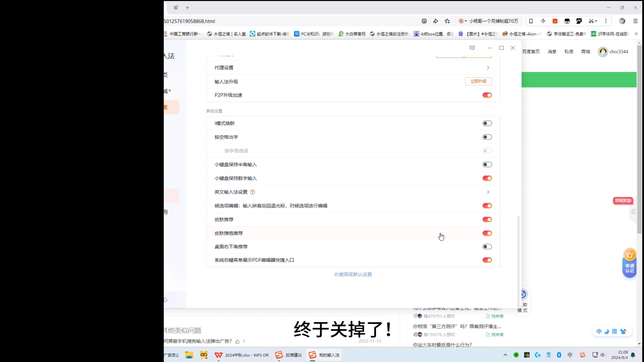Click the browser profile avatar icon

pos(622,21)
